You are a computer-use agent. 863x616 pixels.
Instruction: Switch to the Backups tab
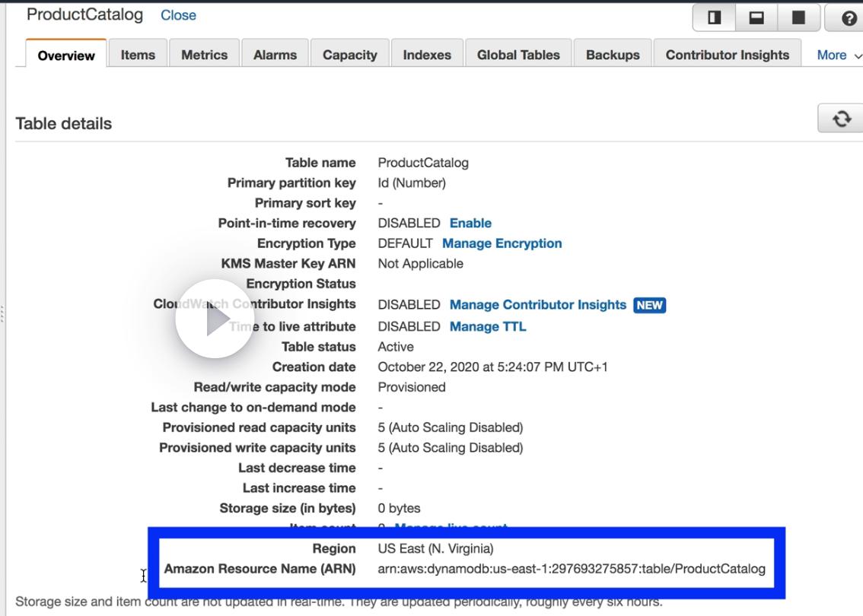tap(613, 55)
